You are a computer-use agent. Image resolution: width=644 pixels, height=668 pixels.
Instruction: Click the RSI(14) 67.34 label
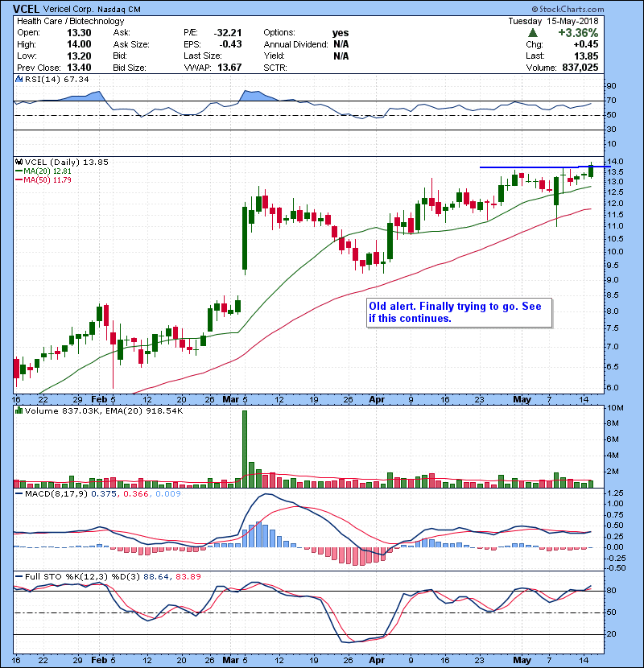click(x=56, y=79)
